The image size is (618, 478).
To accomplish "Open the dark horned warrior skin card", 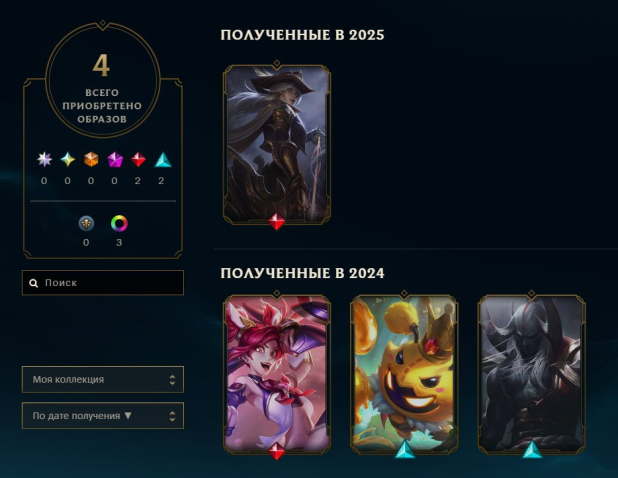I will coord(531,374).
